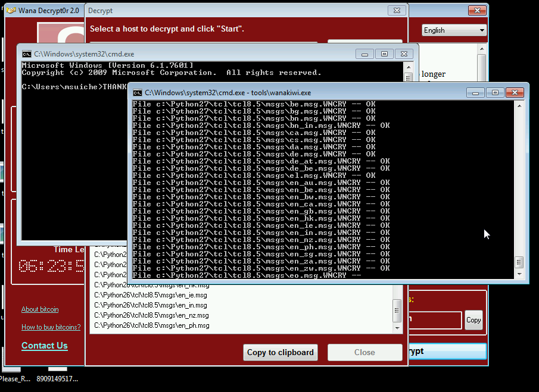Viewport: 539px width, 392px height.
Task: Select the en_ie.msg row in the Decrypt list
Action: (151, 295)
